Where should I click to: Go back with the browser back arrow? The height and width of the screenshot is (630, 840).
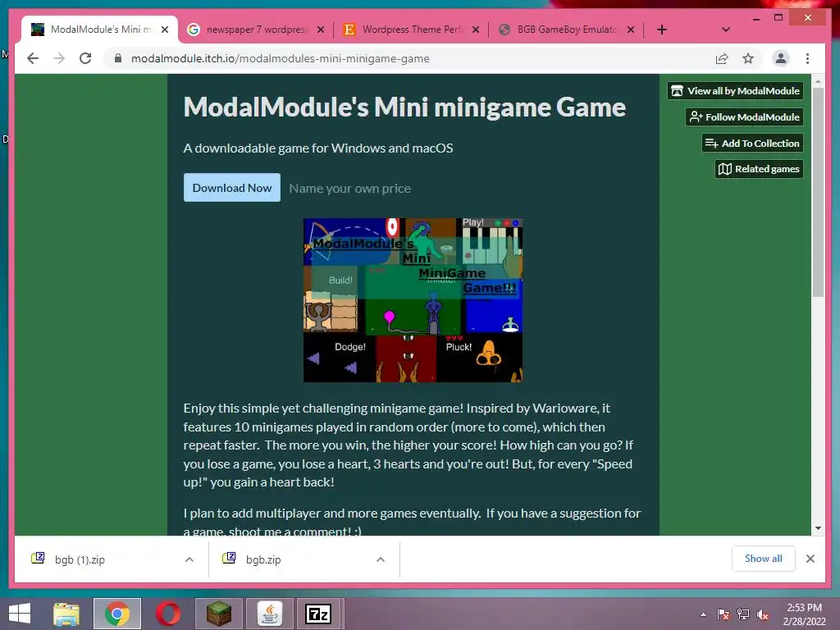tap(33, 58)
